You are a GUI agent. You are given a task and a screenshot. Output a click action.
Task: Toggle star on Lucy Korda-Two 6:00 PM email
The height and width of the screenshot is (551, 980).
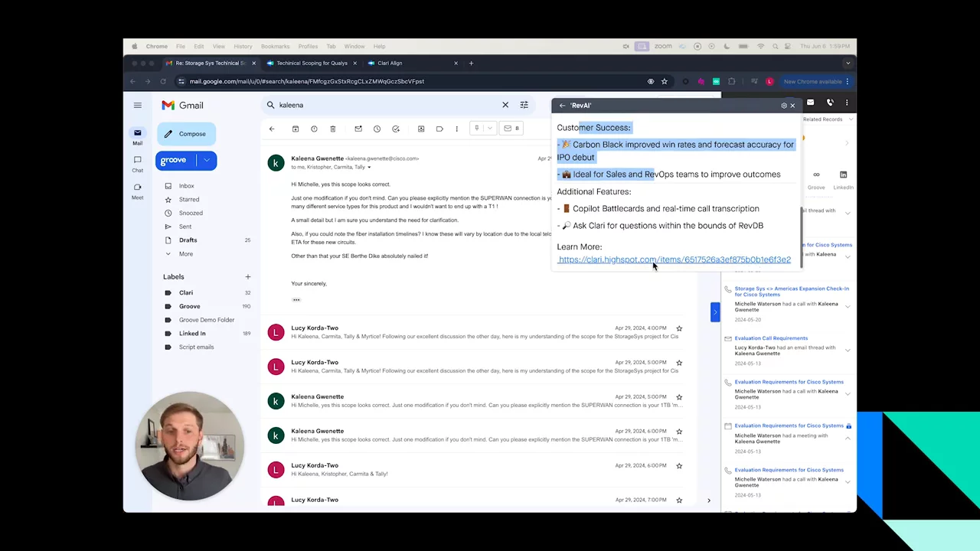pyautogui.click(x=679, y=466)
